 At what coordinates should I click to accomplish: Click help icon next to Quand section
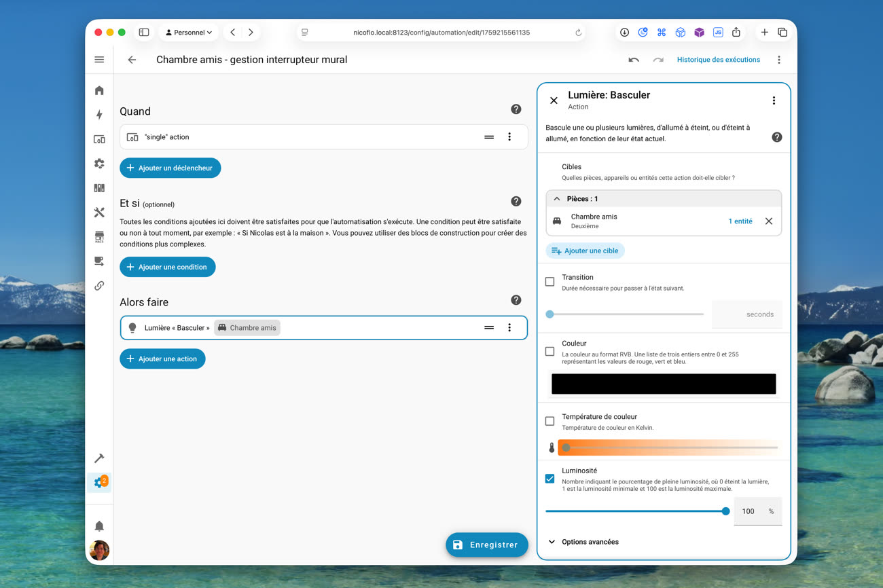[x=516, y=109]
